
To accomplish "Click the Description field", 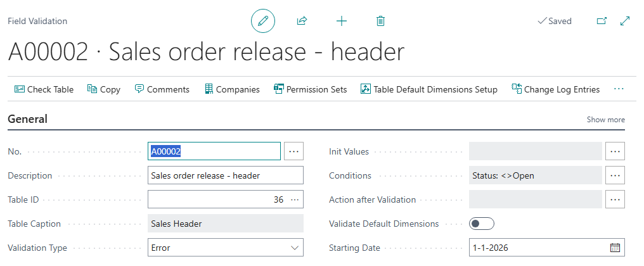I will (226, 175).
